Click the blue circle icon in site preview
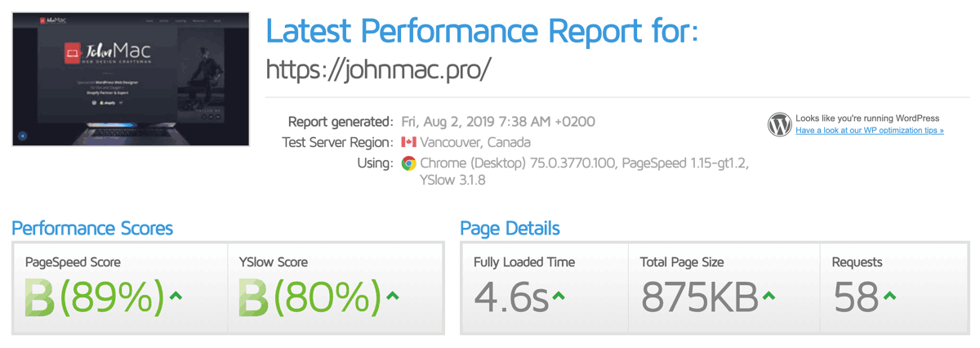Viewport: 980px width, 348px height. click(23, 136)
